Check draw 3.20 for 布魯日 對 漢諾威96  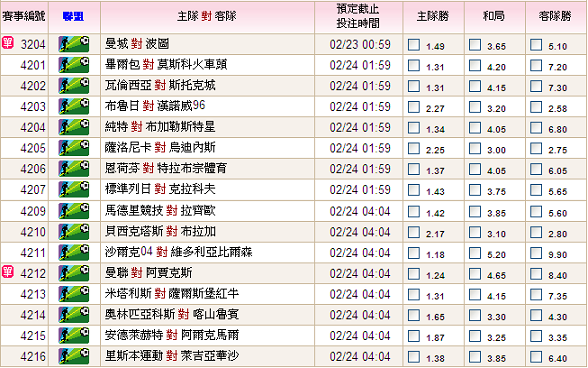(x=475, y=107)
